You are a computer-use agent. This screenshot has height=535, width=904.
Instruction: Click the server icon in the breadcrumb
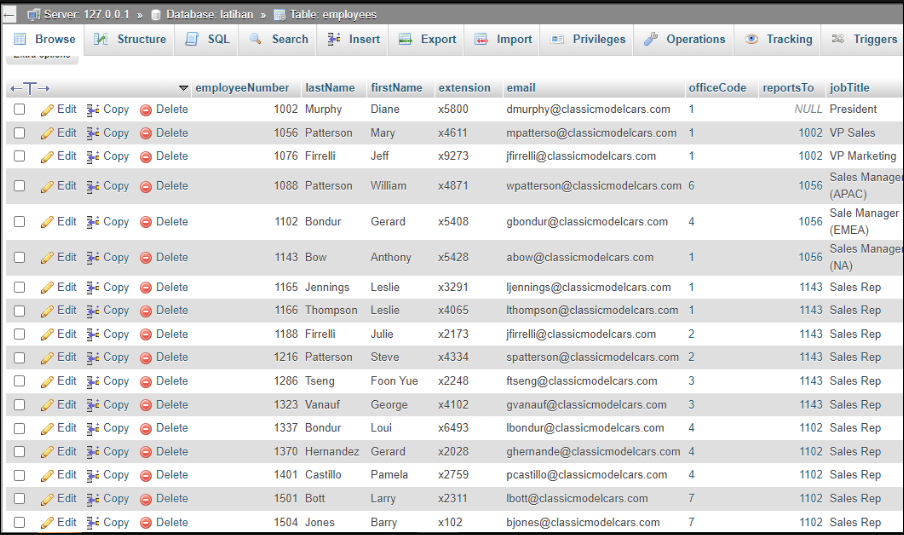pyautogui.click(x=34, y=14)
